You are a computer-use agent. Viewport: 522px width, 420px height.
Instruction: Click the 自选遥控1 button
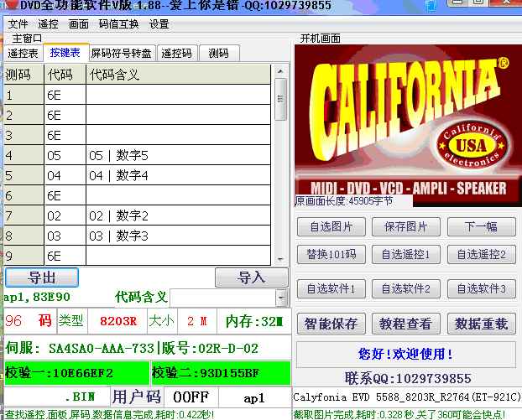(x=406, y=254)
